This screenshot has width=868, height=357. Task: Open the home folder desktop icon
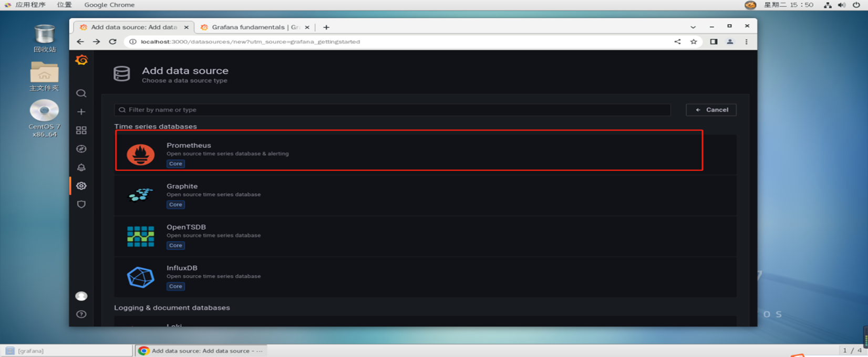coord(44,77)
